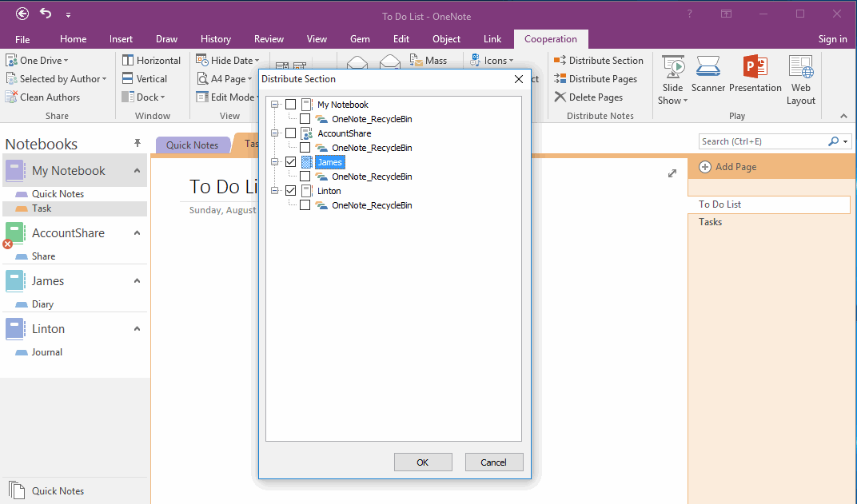Click the AccountShare notebook icon in sidebar

click(14, 233)
